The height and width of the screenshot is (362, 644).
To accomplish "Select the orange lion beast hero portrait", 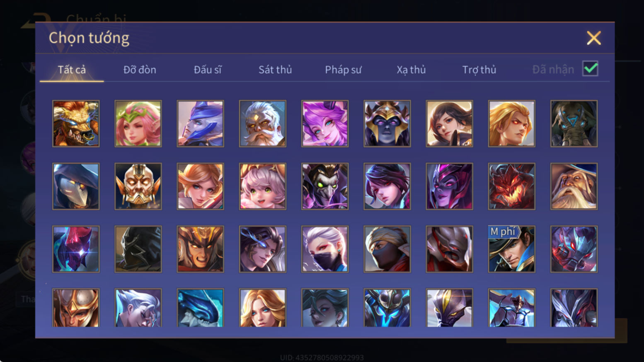I will coord(76,123).
